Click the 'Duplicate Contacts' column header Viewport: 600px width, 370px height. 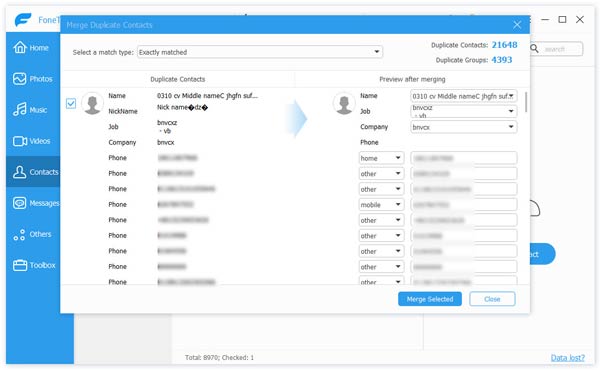click(x=178, y=79)
